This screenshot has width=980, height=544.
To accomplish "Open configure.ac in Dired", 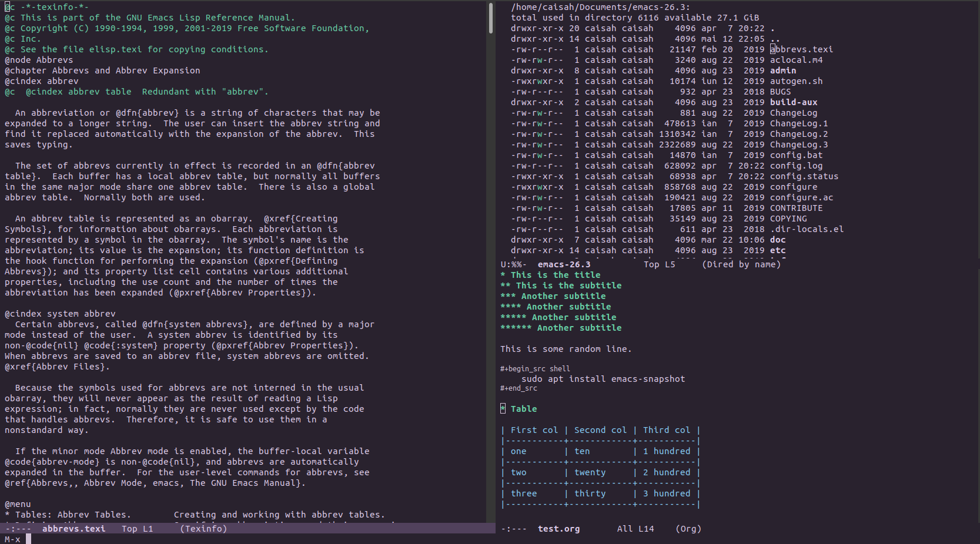I will (x=801, y=197).
